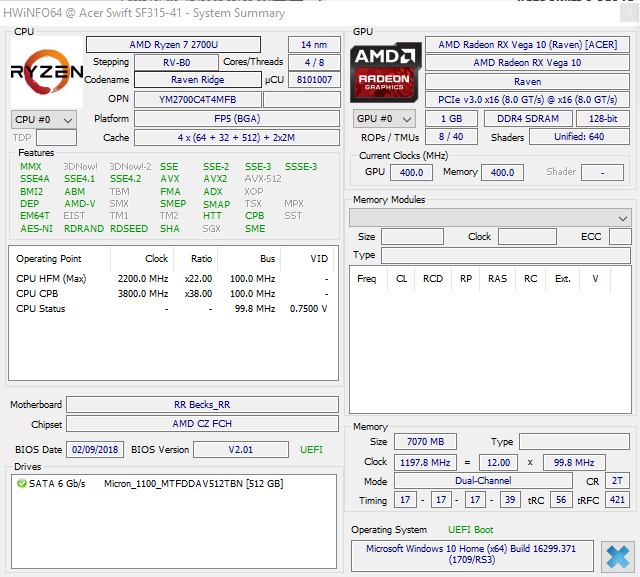Click the AMD CZ FCH chipset value
Viewport: 640px width, 577px height.
coord(202,424)
